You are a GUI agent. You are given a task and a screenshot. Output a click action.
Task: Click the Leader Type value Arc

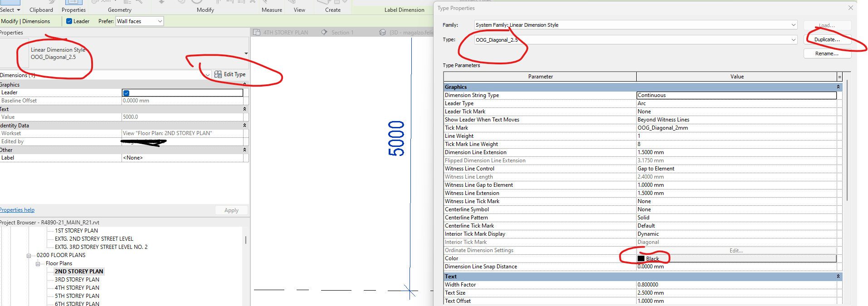pyautogui.click(x=736, y=103)
